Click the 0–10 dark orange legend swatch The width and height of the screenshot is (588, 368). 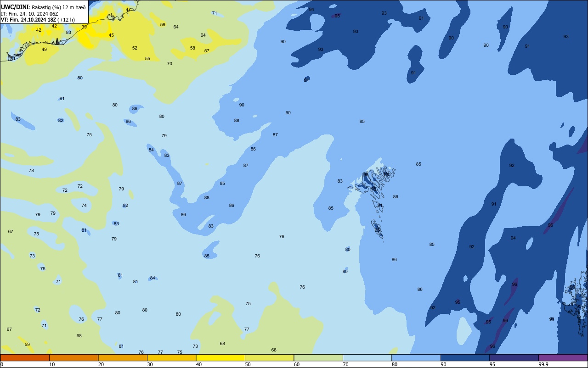(x=25, y=357)
